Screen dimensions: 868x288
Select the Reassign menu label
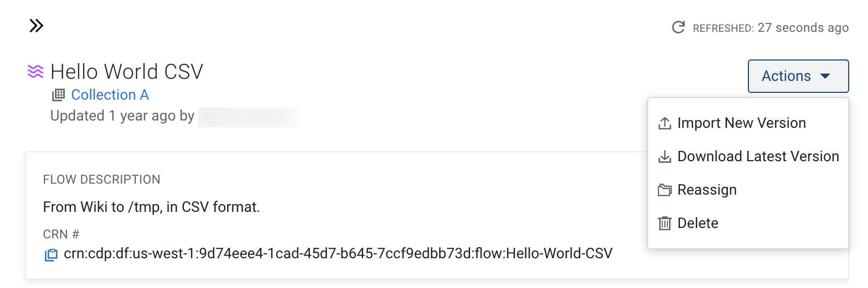click(x=707, y=190)
